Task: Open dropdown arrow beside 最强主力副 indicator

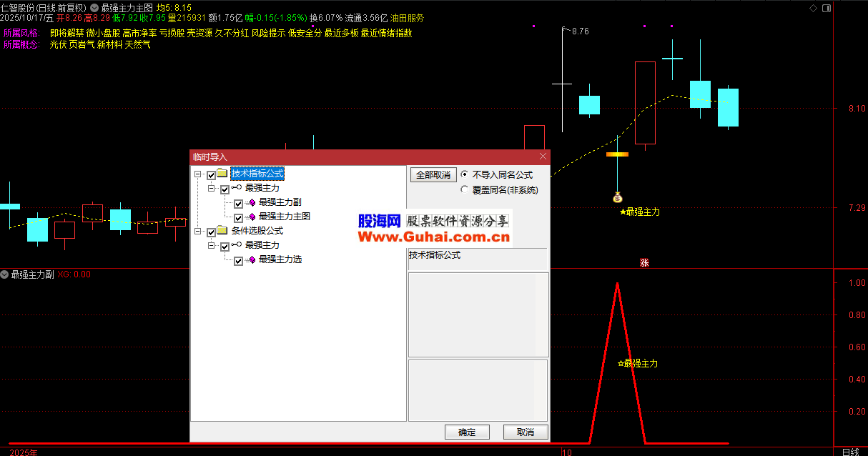Action: coord(4,274)
